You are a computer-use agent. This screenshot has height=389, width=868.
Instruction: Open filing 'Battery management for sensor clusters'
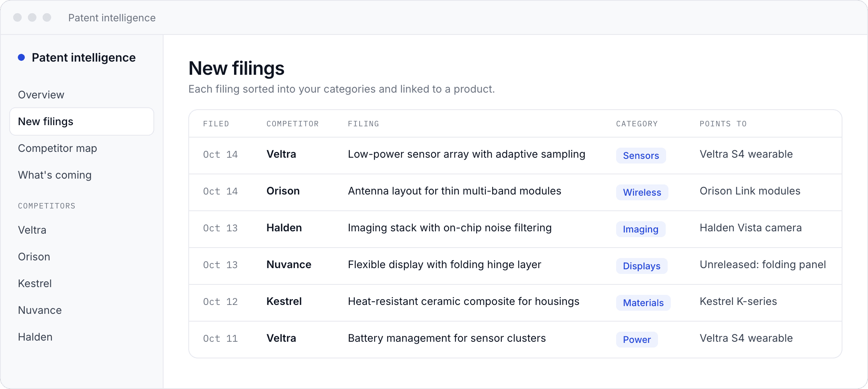click(x=447, y=338)
